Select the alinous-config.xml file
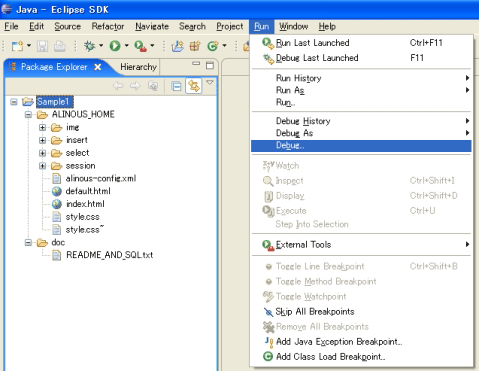The height and width of the screenshot is (371, 479). 101,179
